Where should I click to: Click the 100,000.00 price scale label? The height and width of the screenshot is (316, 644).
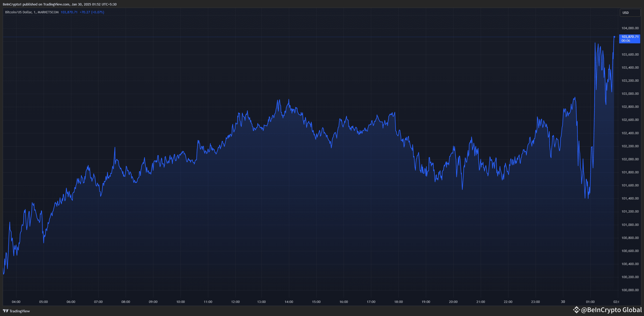point(630,290)
